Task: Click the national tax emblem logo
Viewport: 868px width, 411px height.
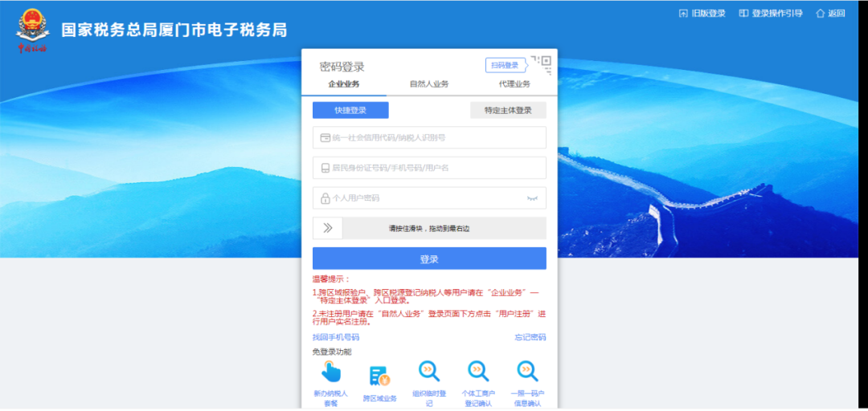Action: click(x=32, y=31)
